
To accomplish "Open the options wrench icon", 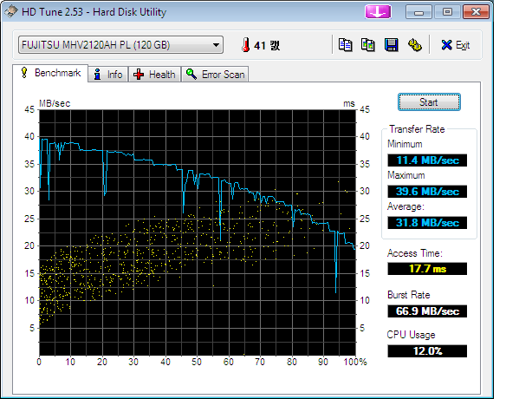I will coord(415,45).
